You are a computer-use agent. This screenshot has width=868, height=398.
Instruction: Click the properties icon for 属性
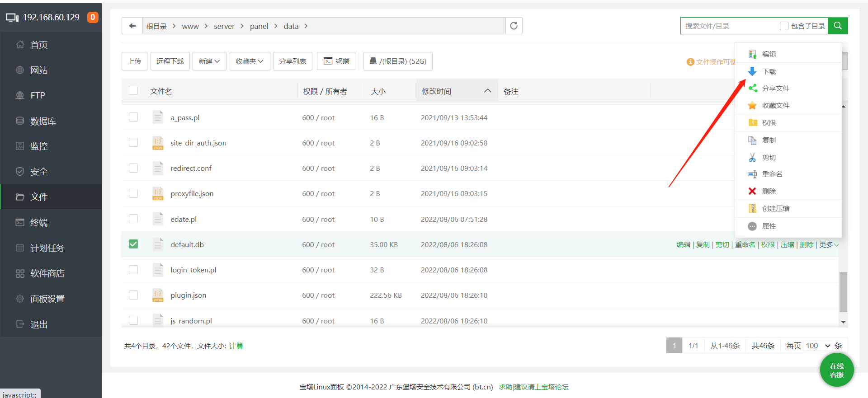click(752, 226)
